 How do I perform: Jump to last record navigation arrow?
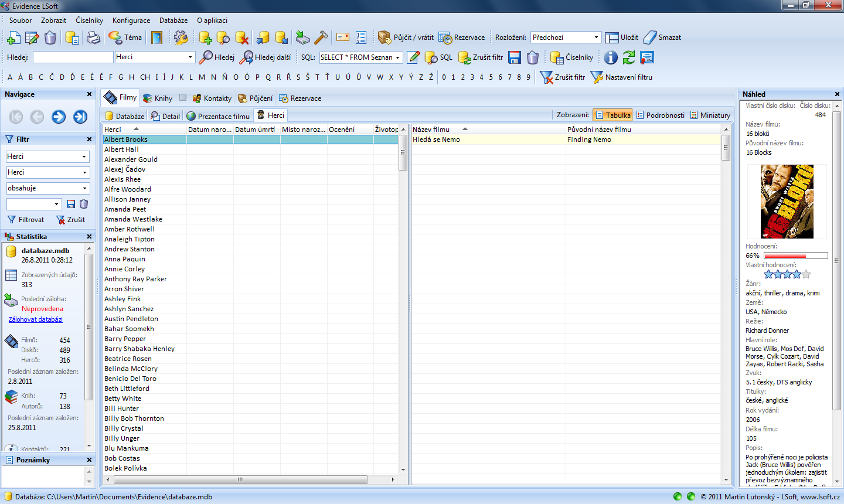(80, 117)
